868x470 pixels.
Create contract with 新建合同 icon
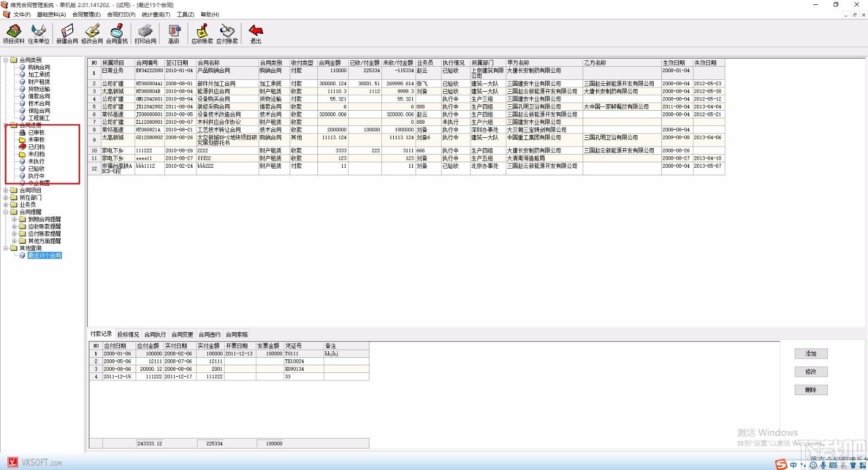(67, 34)
